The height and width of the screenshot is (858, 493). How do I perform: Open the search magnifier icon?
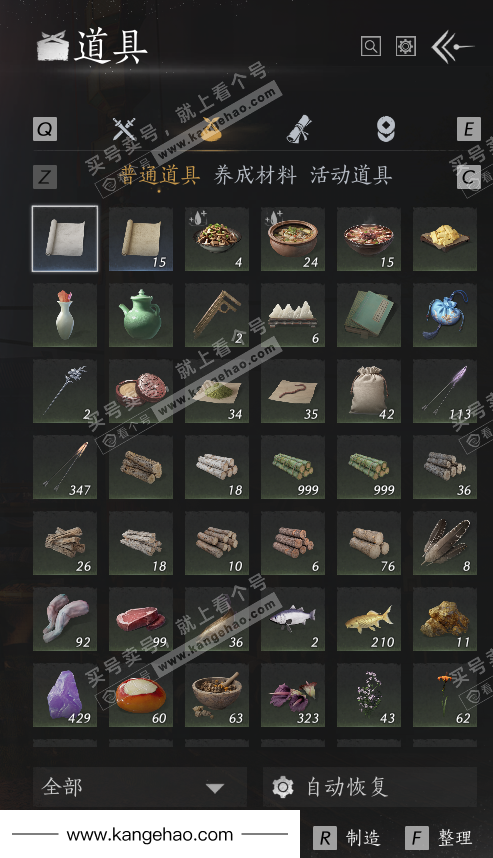(370, 47)
